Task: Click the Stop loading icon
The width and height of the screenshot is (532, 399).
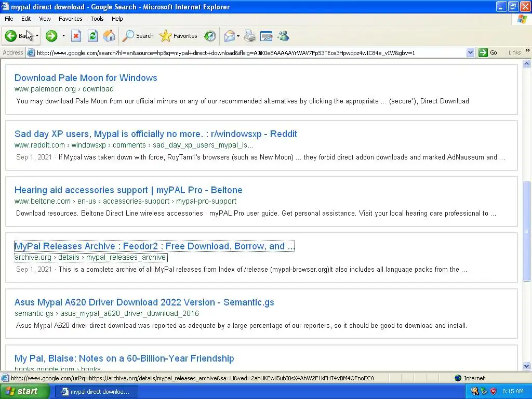Action: click(x=76, y=36)
